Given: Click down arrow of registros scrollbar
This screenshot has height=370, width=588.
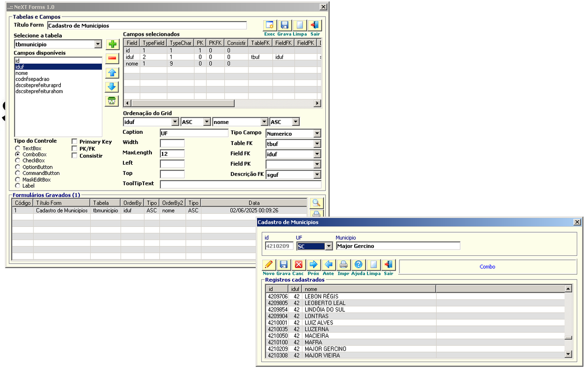Looking at the screenshot, I should coord(568,354).
